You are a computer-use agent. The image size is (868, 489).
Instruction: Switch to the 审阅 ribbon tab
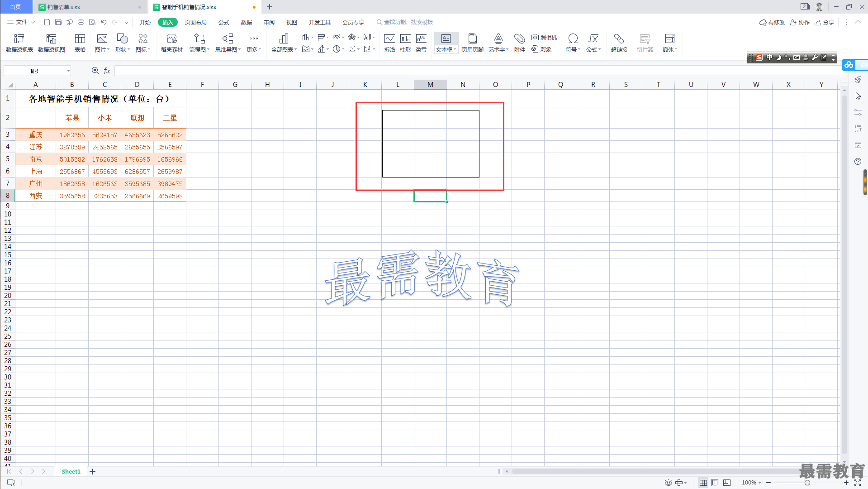click(269, 22)
